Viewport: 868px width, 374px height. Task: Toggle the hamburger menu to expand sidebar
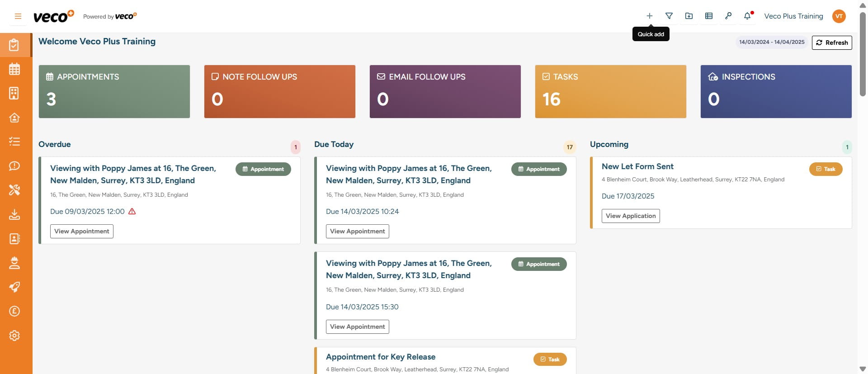coord(18,16)
